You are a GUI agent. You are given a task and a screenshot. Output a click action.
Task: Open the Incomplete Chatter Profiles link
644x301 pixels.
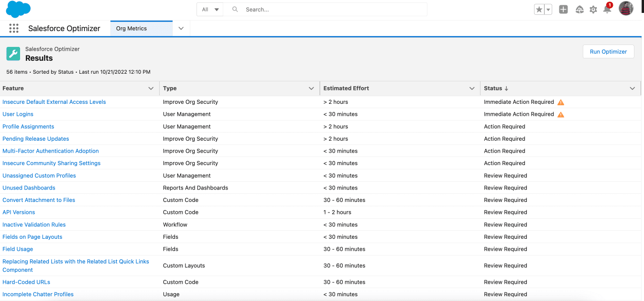38,294
